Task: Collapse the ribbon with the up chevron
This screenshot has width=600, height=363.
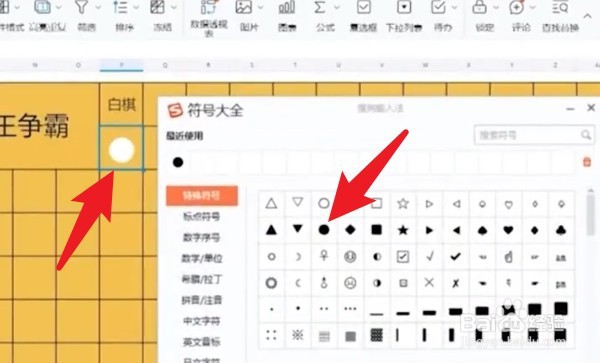Action: pyautogui.click(x=587, y=16)
